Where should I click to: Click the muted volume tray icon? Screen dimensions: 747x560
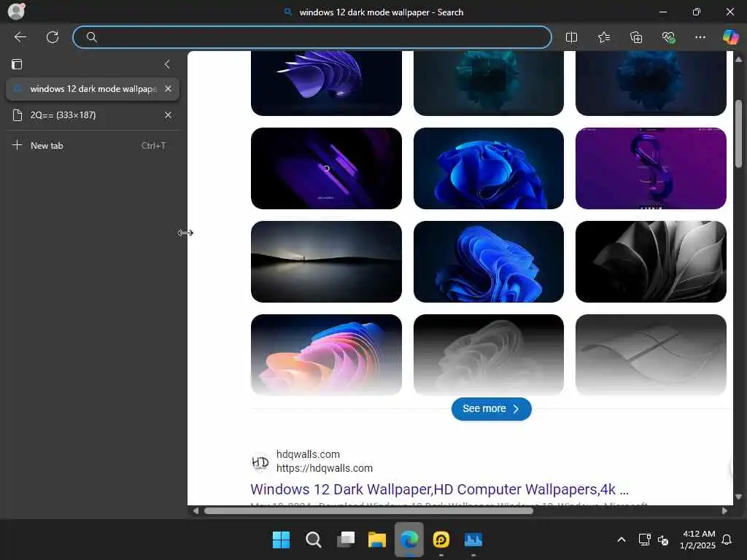point(662,540)
